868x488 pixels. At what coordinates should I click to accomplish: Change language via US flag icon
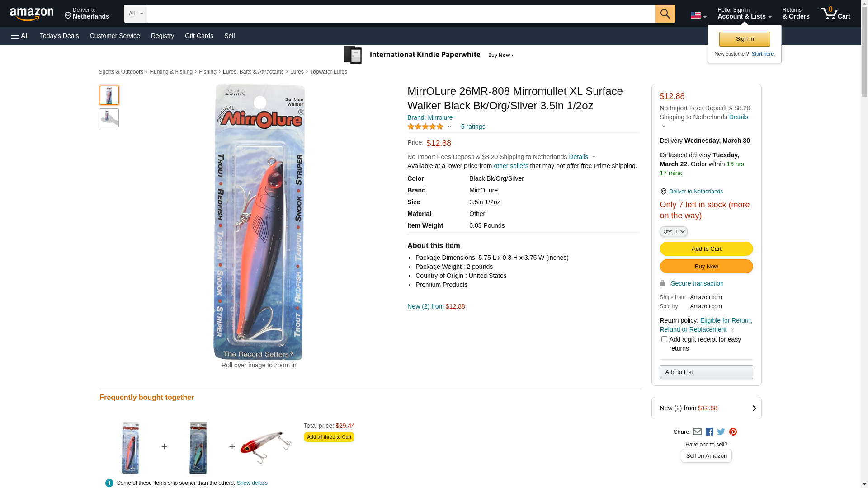698,15
